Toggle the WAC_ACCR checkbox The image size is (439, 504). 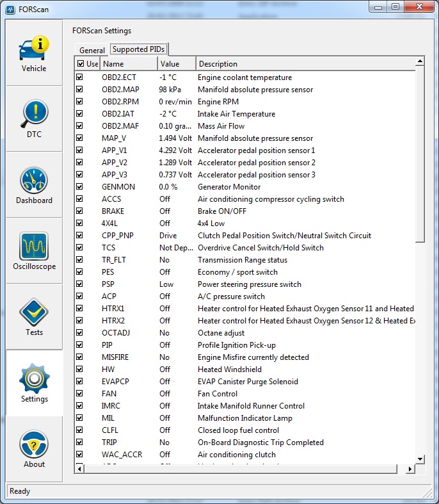pos(79,455)
